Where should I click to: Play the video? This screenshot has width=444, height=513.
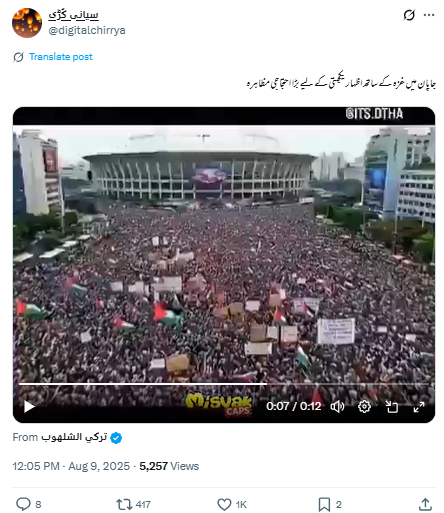[x=29, y=406]
